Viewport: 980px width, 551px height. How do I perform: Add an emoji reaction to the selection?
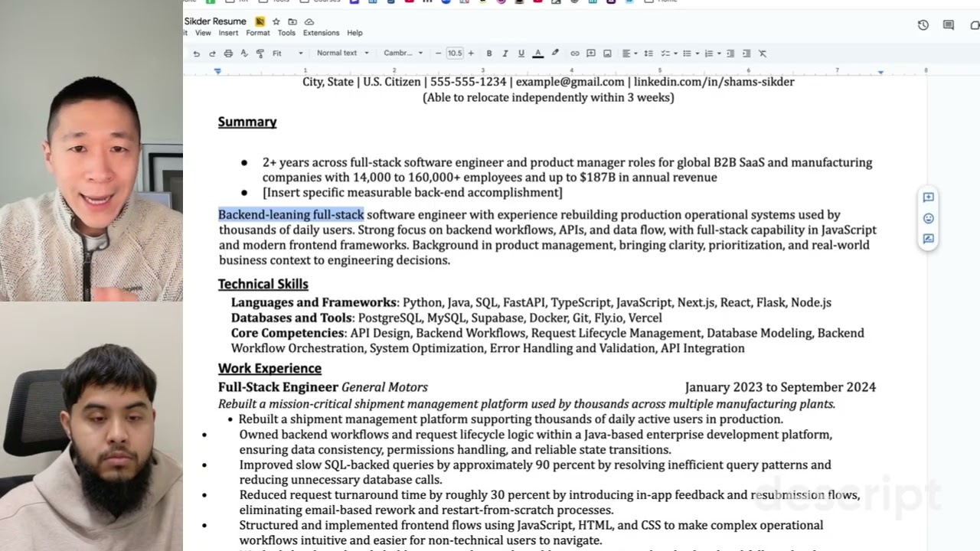[928, 218]
